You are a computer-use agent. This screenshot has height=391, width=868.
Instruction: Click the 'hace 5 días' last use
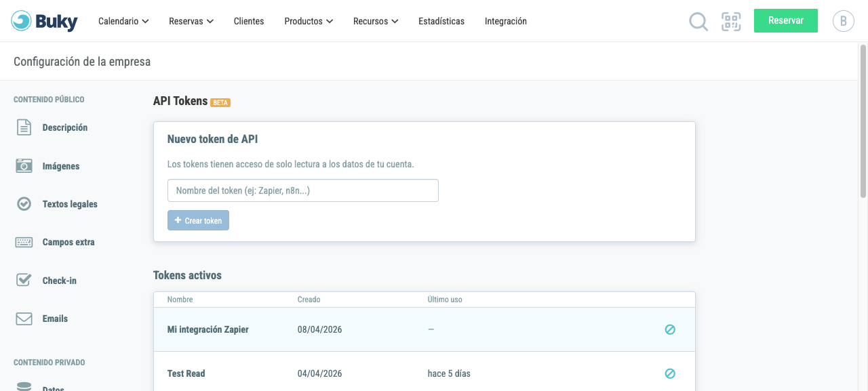(449, 373)
